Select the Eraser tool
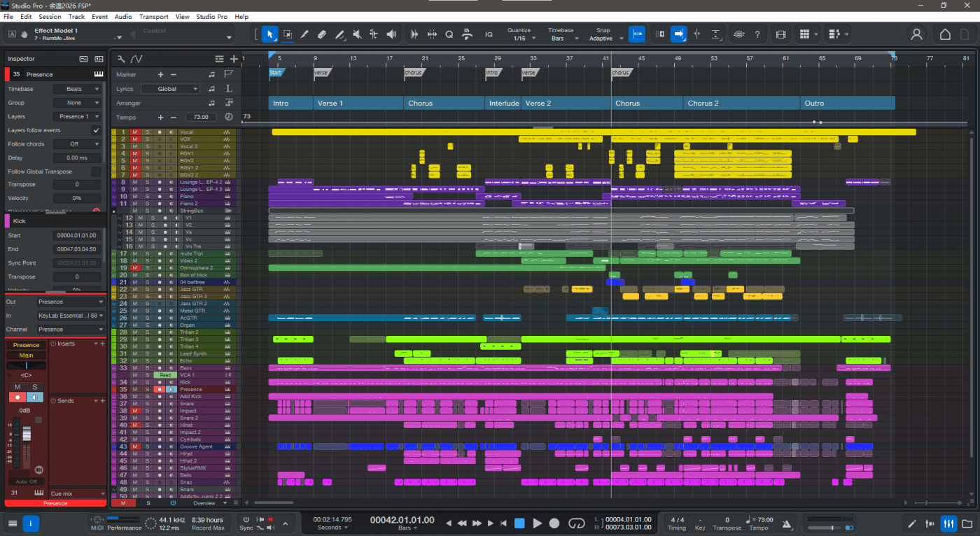This screenshot has width=980, height=536. click(x=322, y=34)
